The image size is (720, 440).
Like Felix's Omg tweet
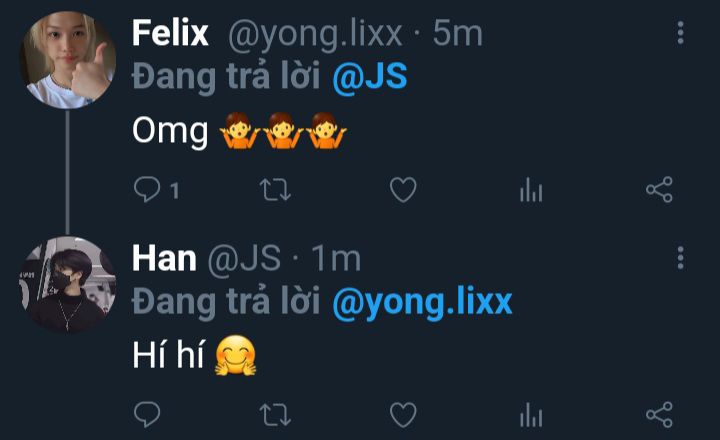(x=403, y=190)
